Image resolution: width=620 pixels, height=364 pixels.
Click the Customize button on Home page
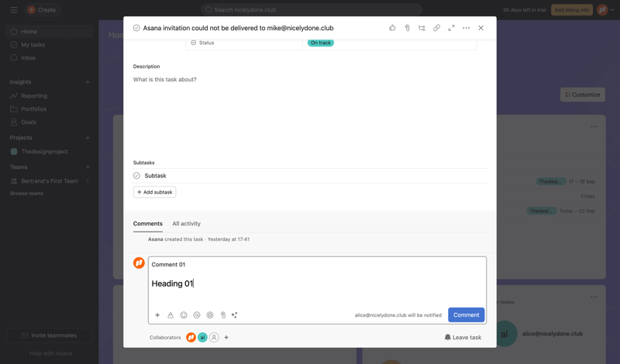(x=583, y=94)
